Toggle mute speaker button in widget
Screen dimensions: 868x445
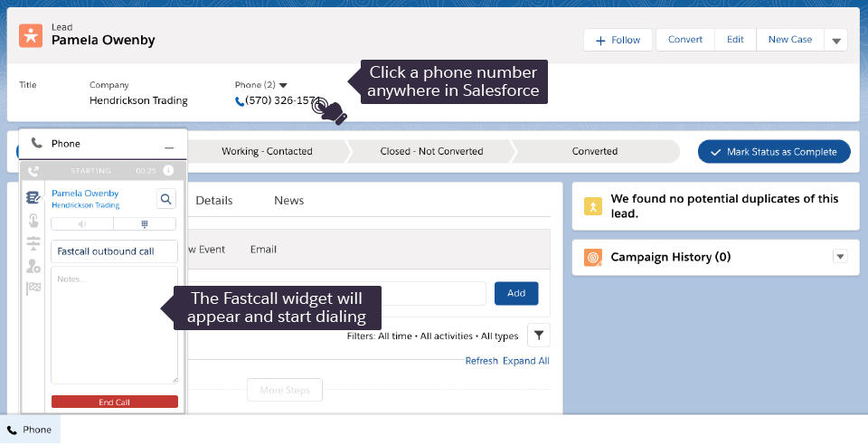(82, 224)
